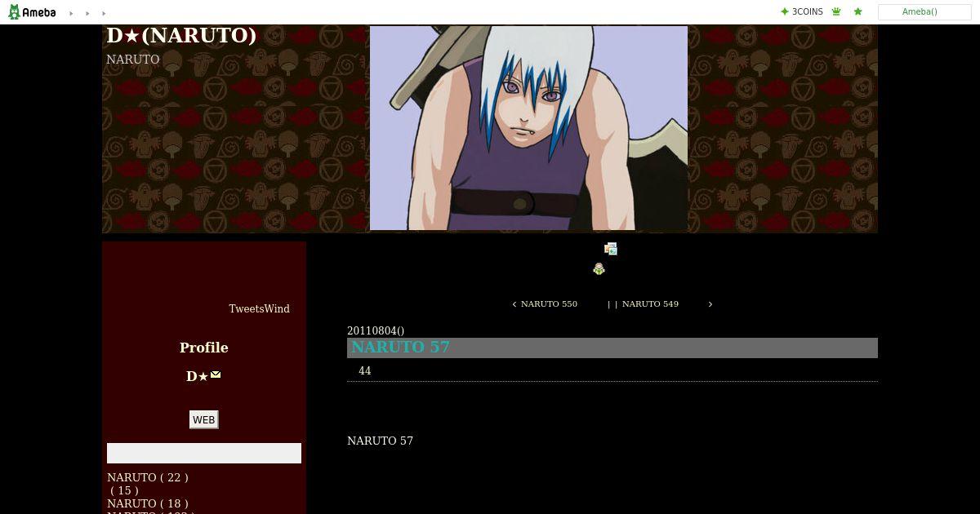The width and height of the screenshot is (980, 514).
Task: Click the 3COINS promotional link
Action: 801,12
